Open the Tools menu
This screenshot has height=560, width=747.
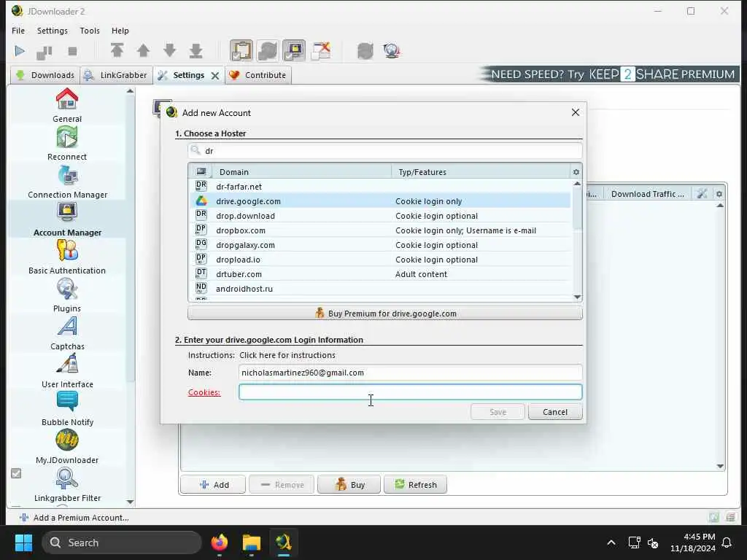90,31
